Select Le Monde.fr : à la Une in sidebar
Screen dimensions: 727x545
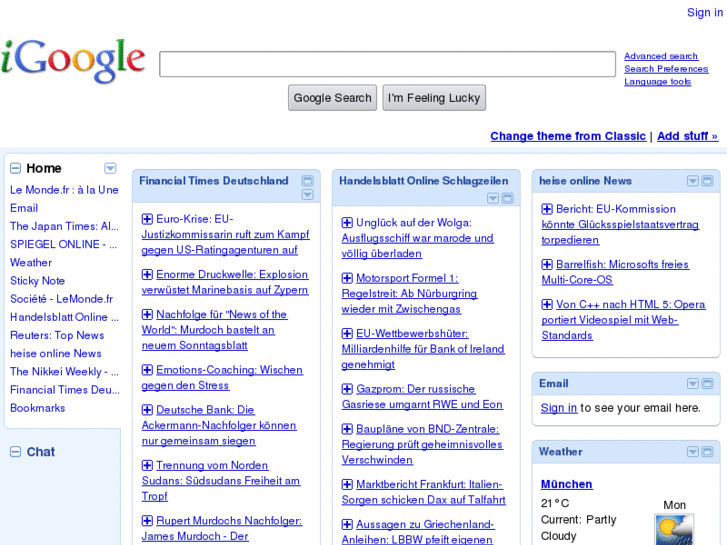[64, 190]
